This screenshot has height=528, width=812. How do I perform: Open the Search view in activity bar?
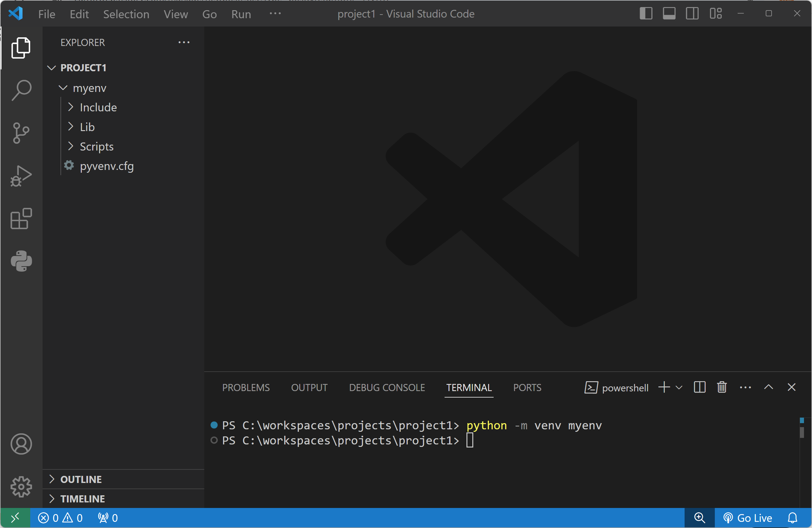point(21,90)
